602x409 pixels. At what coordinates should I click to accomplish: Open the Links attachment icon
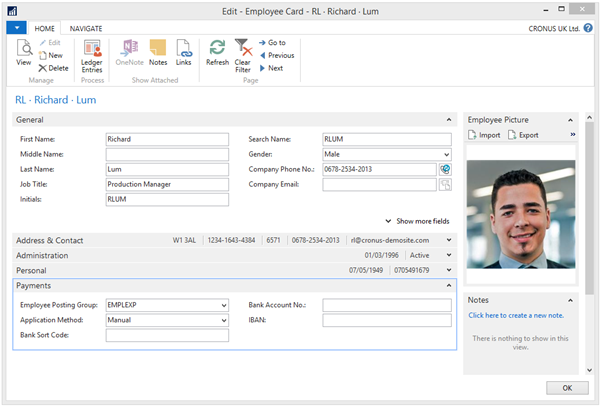(x=184, y=52)
